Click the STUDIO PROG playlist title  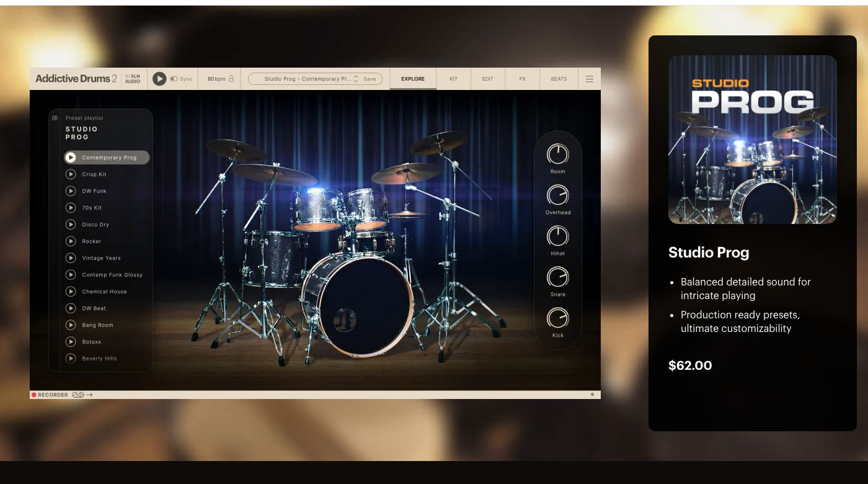[x=82, y=133]
